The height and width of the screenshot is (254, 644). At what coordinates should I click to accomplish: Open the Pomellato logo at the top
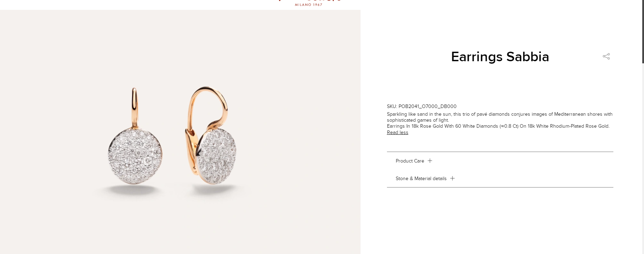[x=308, y=2]
